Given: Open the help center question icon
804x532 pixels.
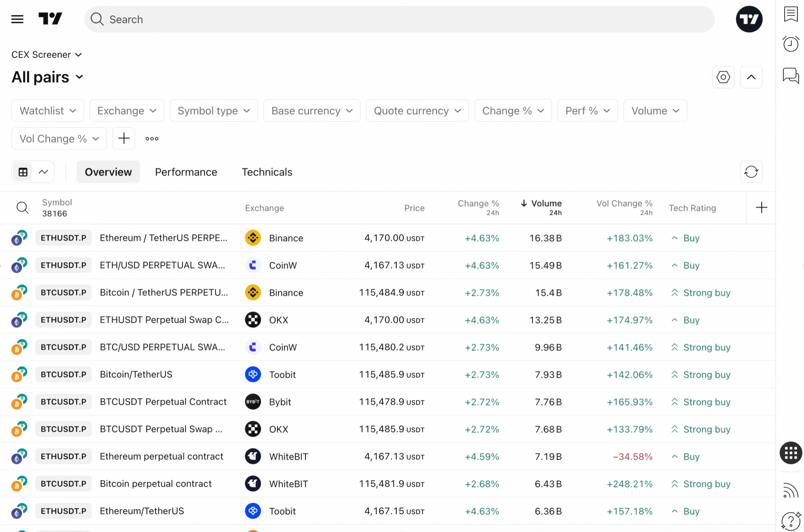Looking at the screenshot, I should pyautogui.click(x=791, y=521).
